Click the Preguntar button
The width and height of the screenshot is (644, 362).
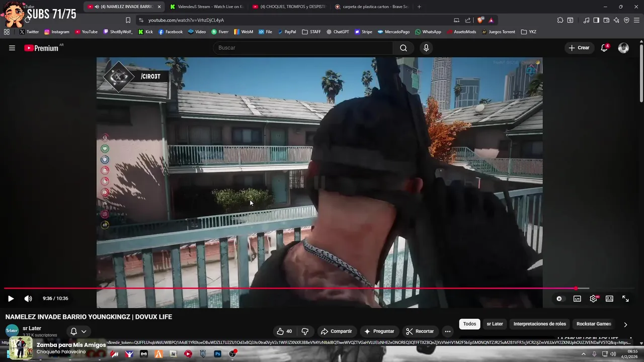click(379, 331)
